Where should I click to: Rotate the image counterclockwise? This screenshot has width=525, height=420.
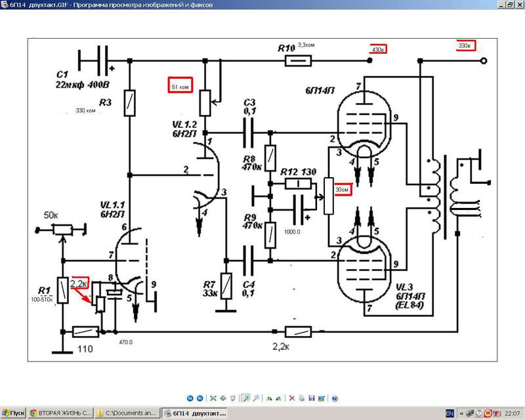click(277, 398)
